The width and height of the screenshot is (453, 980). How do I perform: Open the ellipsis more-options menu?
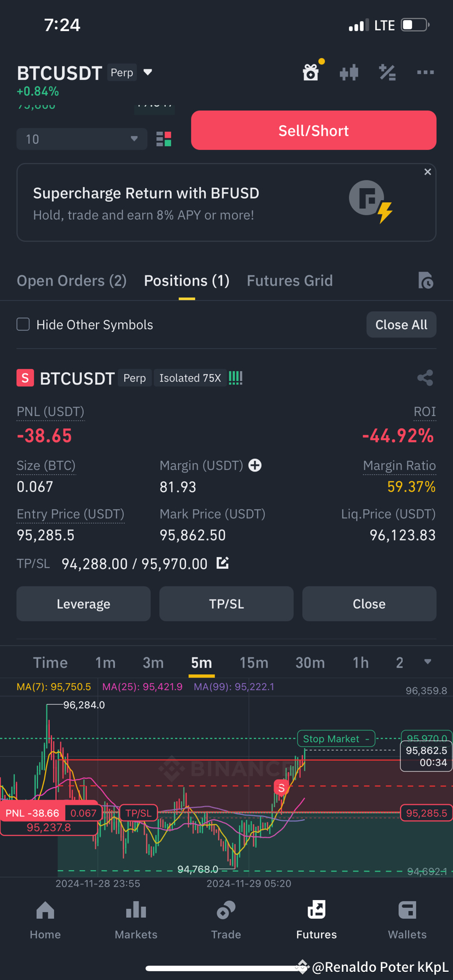426,72
